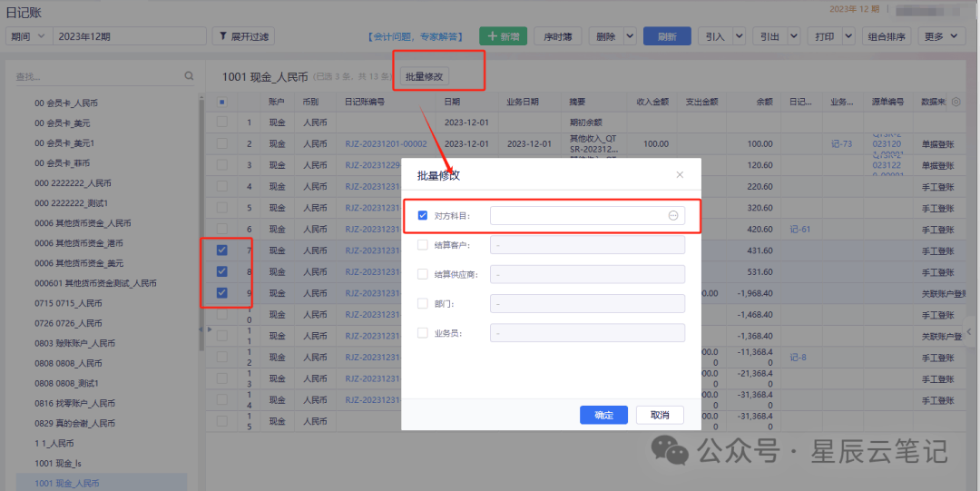Image resolution: width=980 pixels, height=491 pixels.
Task: Collapse the right panel arrow handle
Action: pyautogui.click(x=969, y=331)
